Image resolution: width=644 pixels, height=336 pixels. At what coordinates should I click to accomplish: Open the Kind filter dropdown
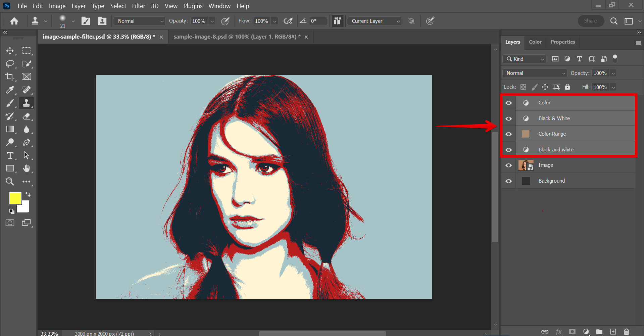tap(524, 59)
